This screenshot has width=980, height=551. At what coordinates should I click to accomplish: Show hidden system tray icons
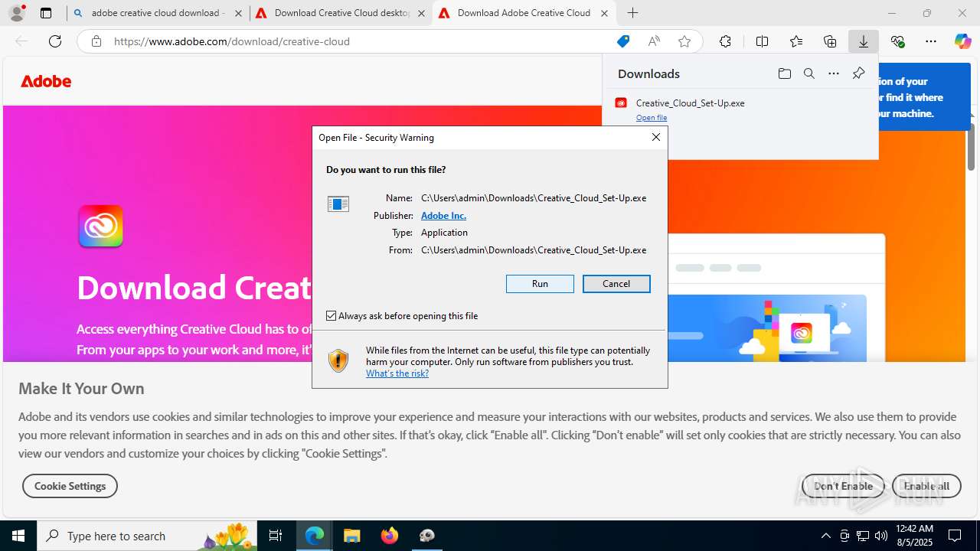click(825, 536)
